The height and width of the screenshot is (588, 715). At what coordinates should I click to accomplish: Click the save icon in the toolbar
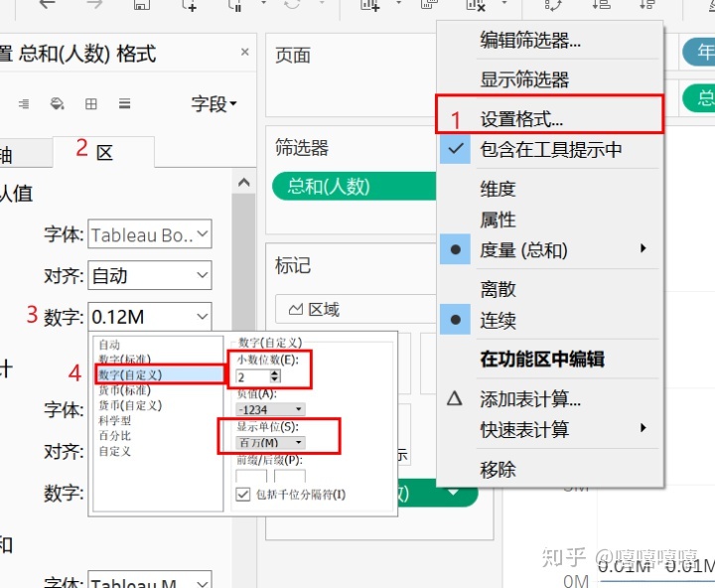point(142,5)
